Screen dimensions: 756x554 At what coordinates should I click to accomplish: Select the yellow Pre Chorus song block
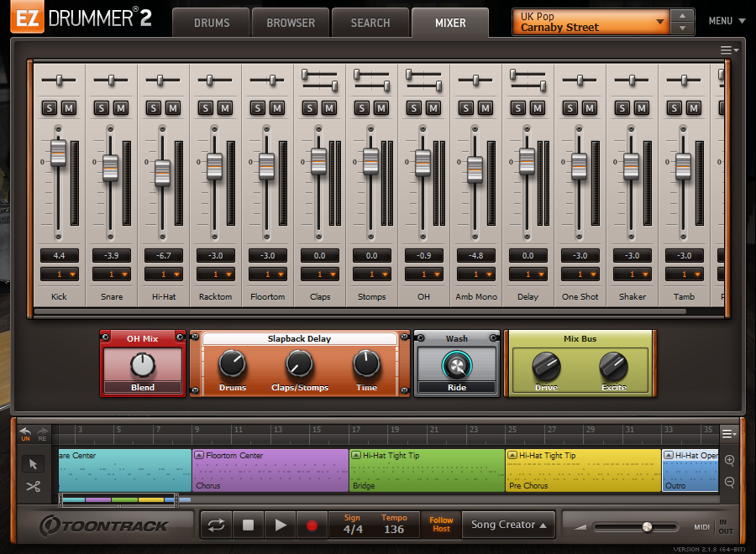(583, 470)
